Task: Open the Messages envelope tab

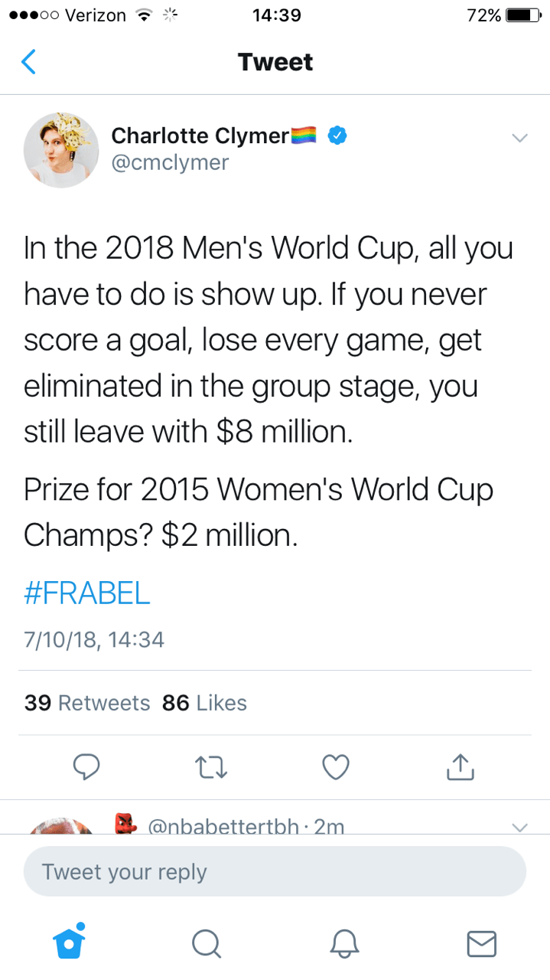Action: (481, 942)
